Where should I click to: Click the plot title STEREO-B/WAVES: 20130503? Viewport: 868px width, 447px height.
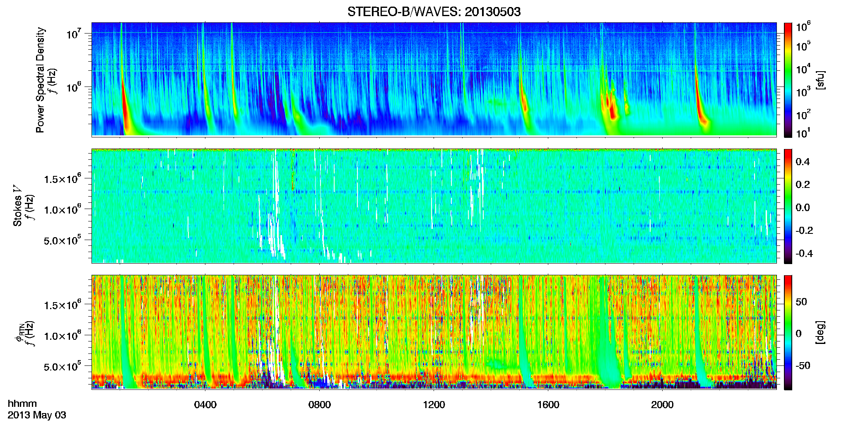(434, 12)
